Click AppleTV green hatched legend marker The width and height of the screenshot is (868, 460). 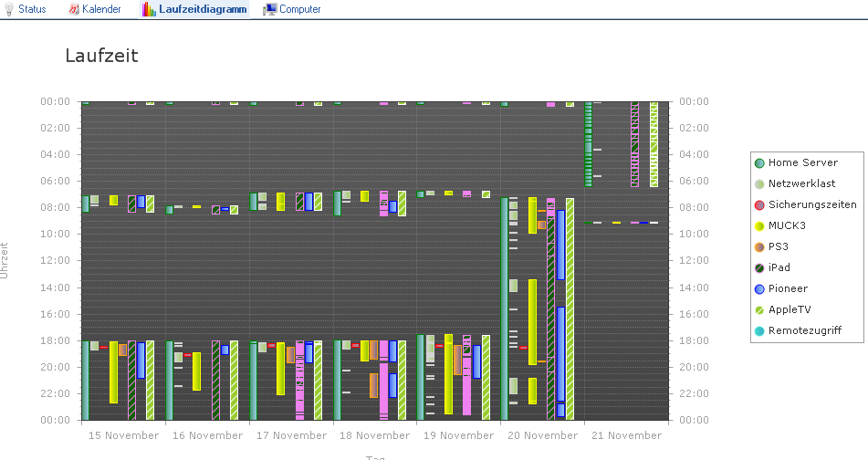pyautogui.click(x=759, y=310)
